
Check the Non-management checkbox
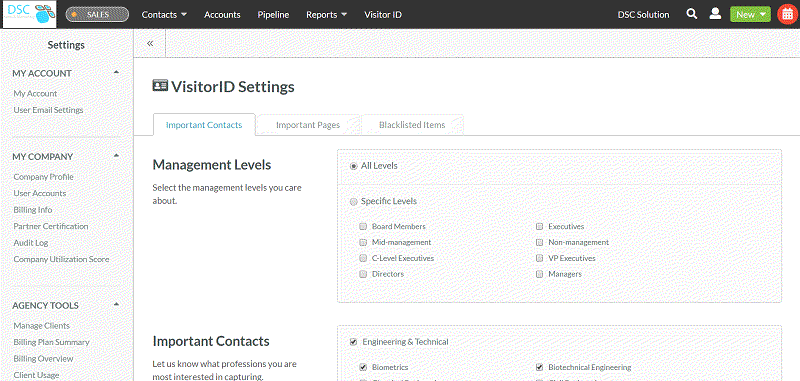coord(539,242)
